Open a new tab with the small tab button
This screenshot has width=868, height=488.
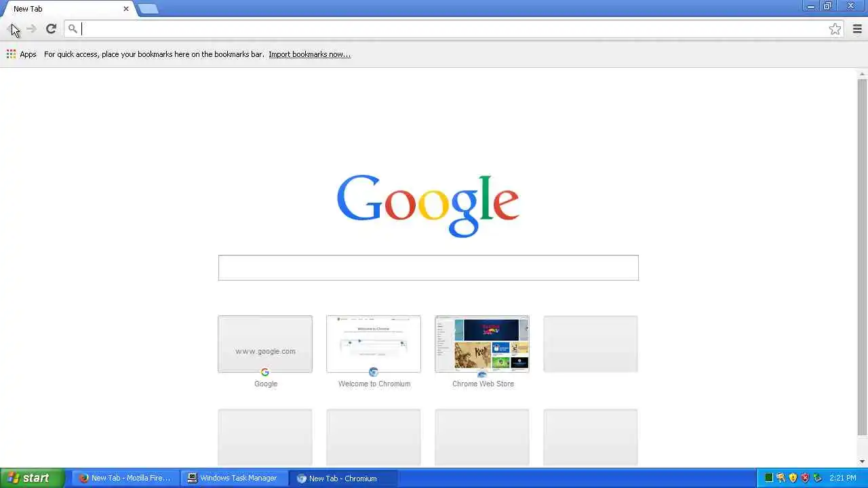148,9
